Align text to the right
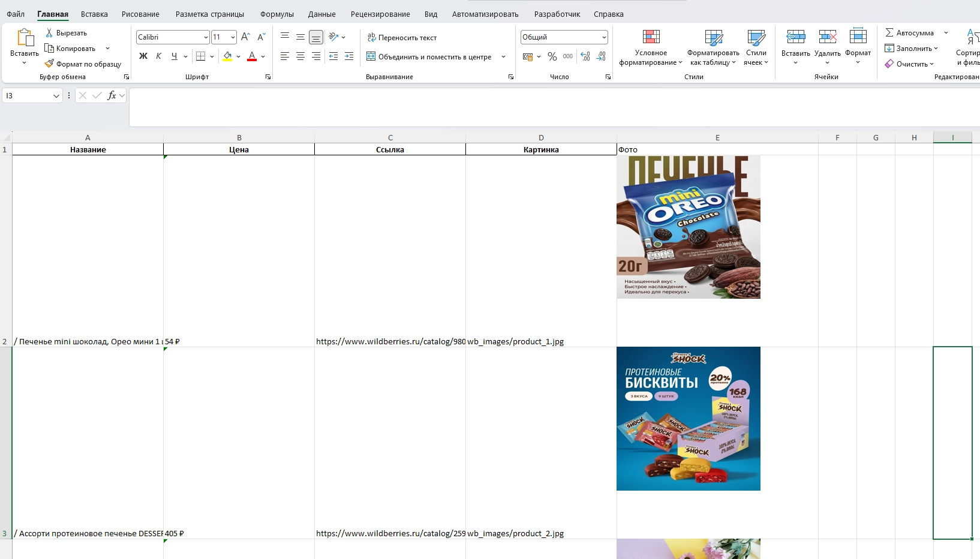The image size is (980, 559). click(316, 56)
